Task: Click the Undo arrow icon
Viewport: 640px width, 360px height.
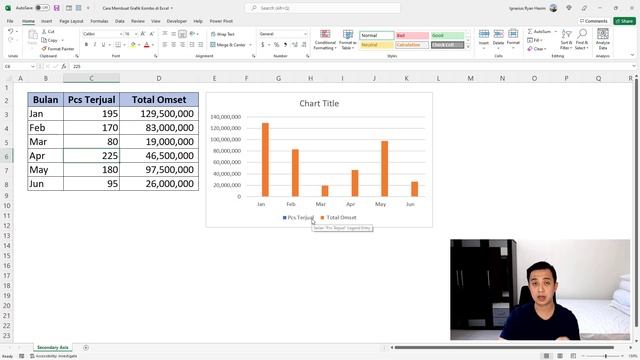Action: (11, 31)
